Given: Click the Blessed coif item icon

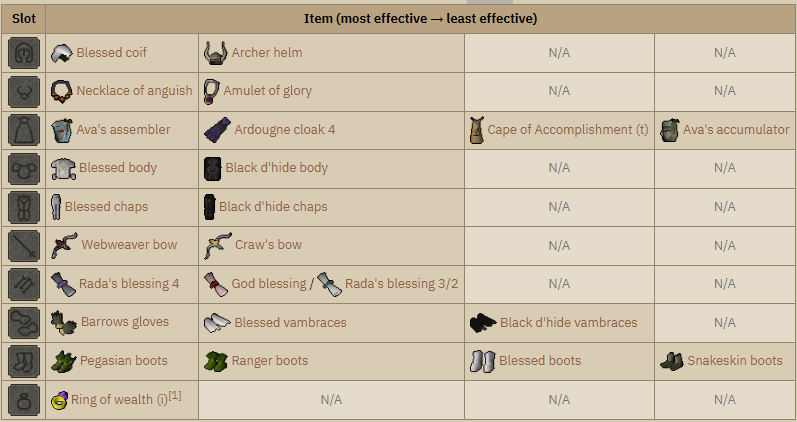Looking at the screenshot, I should coord(62,53).
